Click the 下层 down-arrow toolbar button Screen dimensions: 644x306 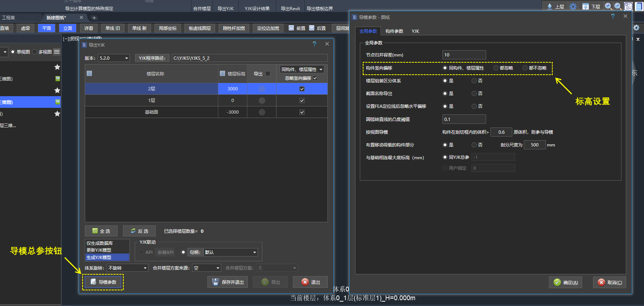pos(591,7)
